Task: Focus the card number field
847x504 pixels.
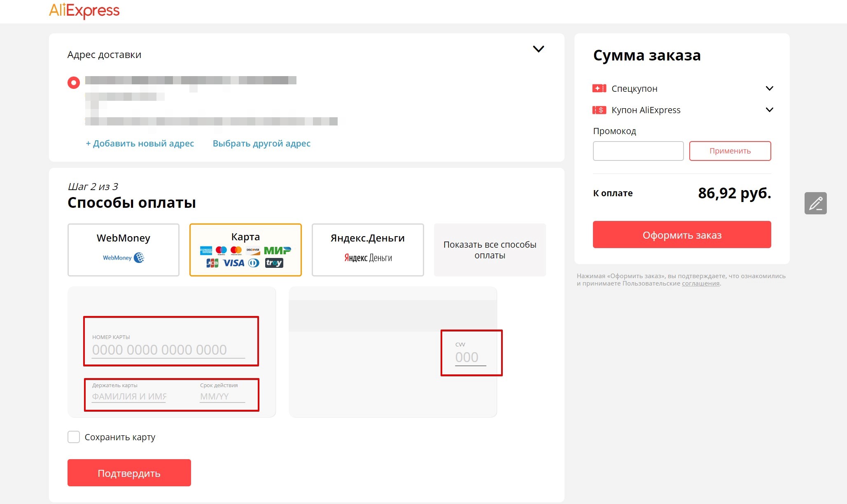Action: pyautogui.click(x=168, y=350)
